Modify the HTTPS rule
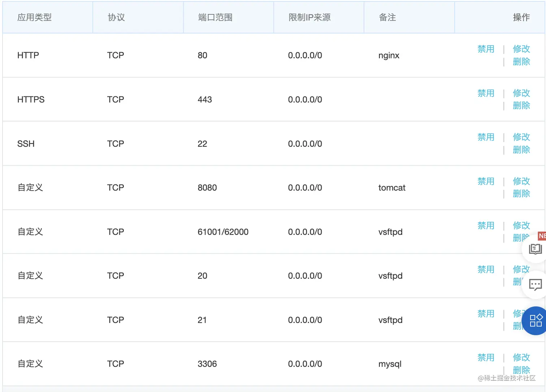The width and height of the screenshot is (546, 392). [521, 93]
